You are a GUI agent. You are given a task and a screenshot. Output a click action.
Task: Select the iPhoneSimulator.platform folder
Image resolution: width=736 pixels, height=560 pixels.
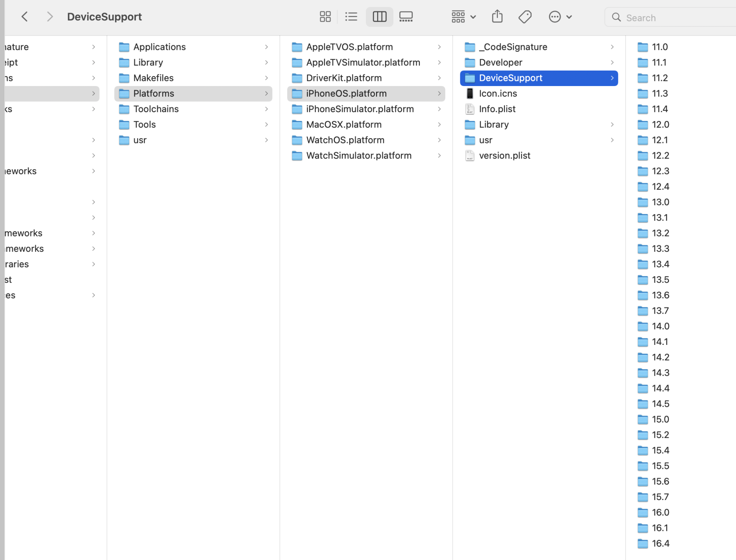click(360, 109)
